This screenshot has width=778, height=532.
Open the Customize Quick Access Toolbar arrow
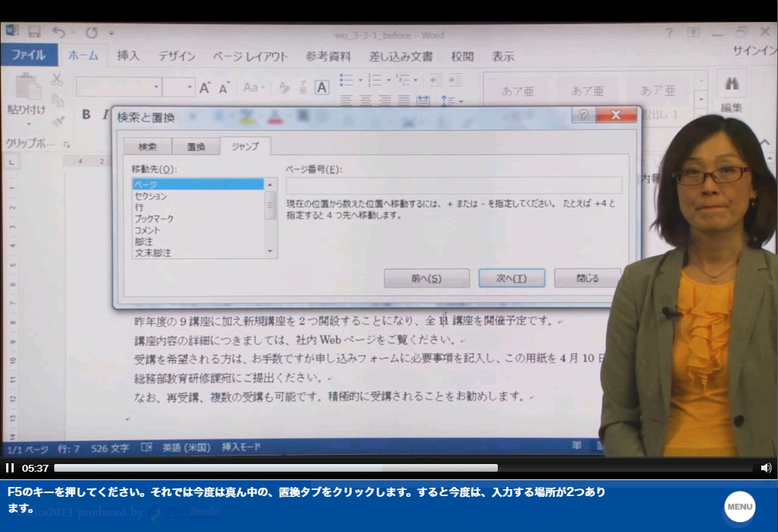point(111,34)
